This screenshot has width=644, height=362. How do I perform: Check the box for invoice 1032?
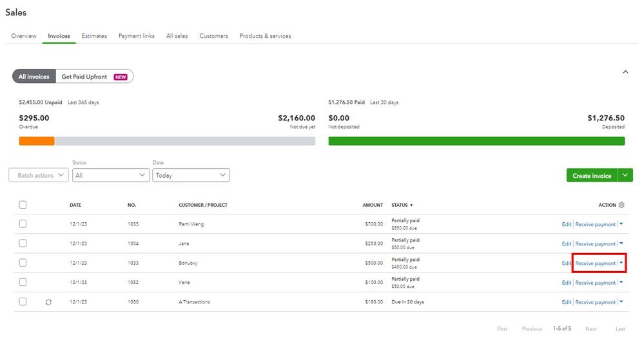(x=23, y=282)
